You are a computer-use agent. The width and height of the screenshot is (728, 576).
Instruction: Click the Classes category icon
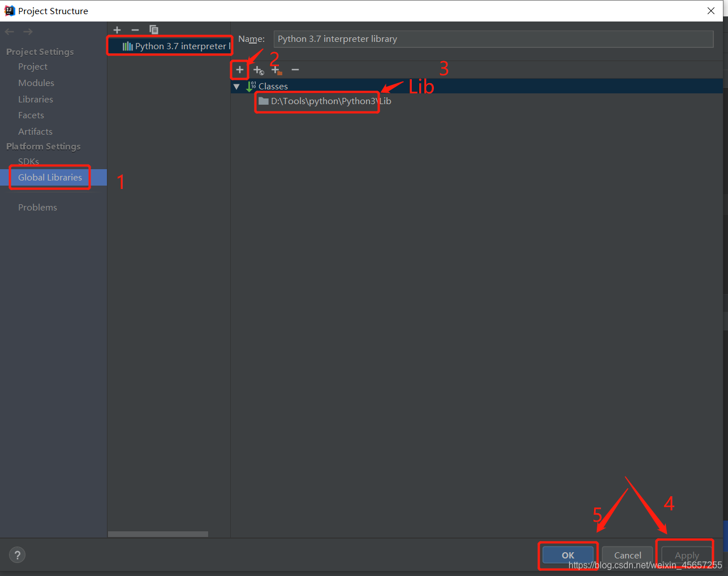coord(251,87)
